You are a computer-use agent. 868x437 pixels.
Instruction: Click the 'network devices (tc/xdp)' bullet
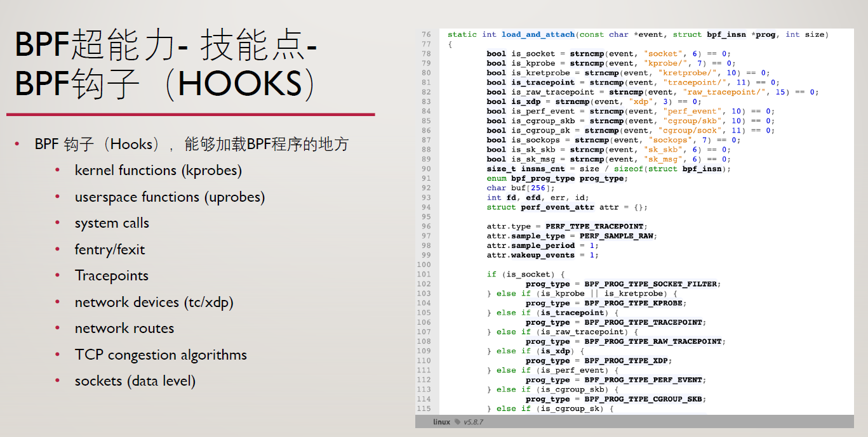pos(154,303)
